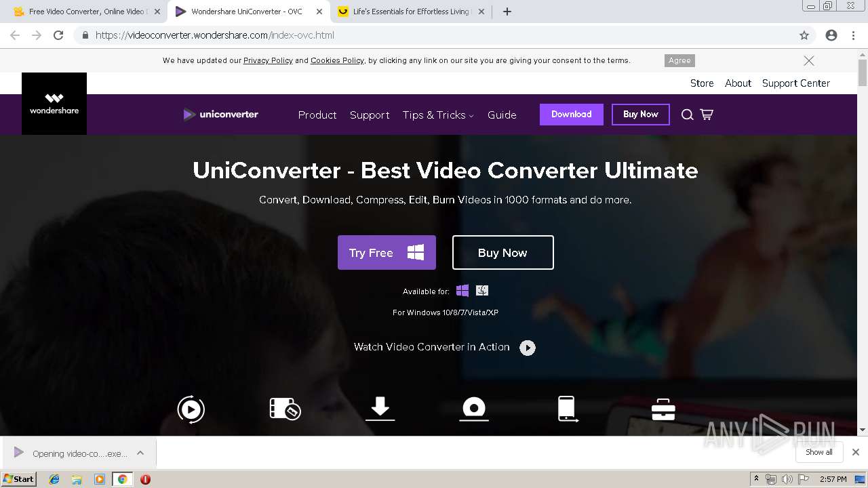Viewport: 868px width, 488px height.
Task: Select the Wondershare UniConverter - OVC tab
Action: tap(247, 12)
